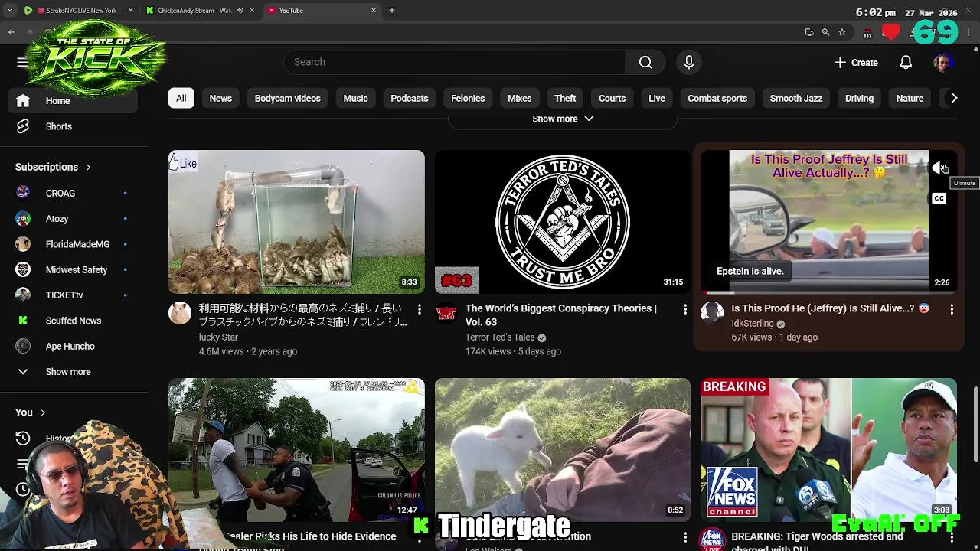The image size is (980, 551).
Task: Seek the Jeffrey preview progress bar
Action: (x=828, y=292)
